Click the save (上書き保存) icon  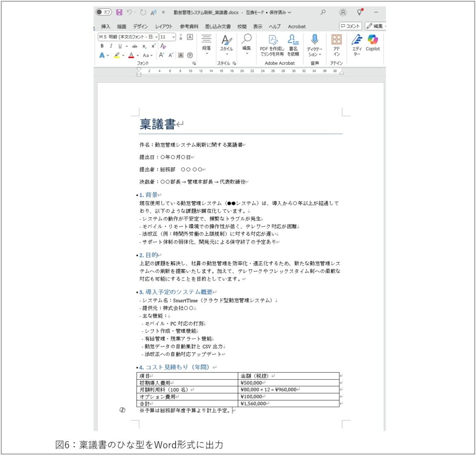pos(119,12)
